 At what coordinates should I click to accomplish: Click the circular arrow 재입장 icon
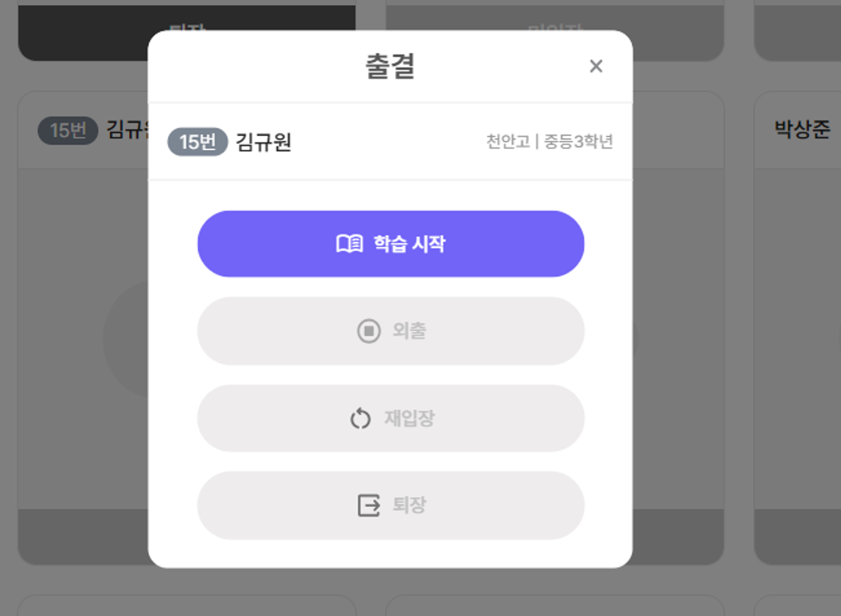point(360,418)
